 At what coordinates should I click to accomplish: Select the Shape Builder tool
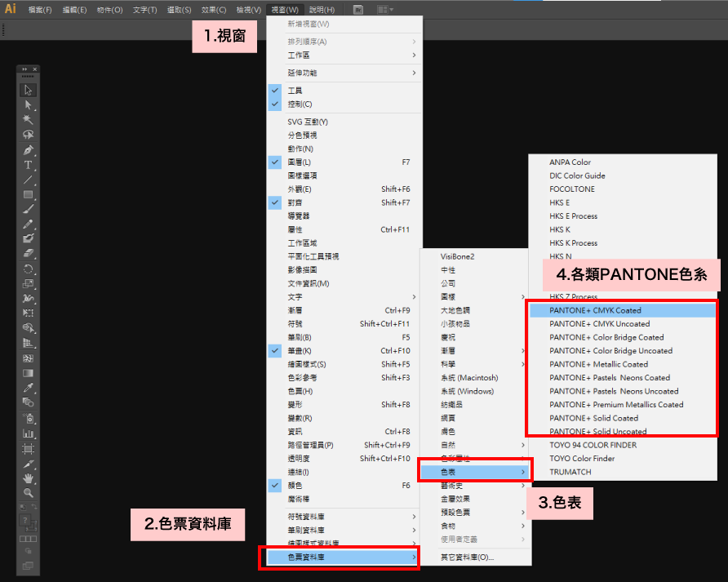(x=28, y=328)
